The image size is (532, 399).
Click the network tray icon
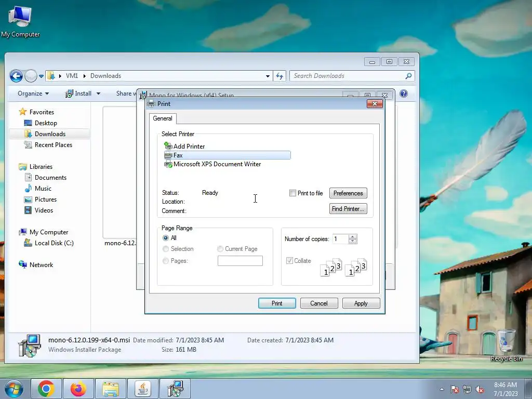pyautogui.click(x=467, y=390)
